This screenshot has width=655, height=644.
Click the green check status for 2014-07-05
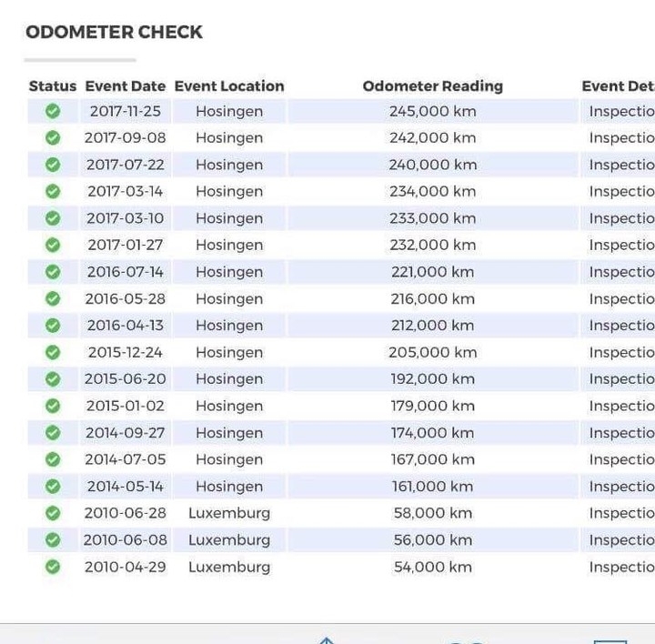[x=53, y=459]
